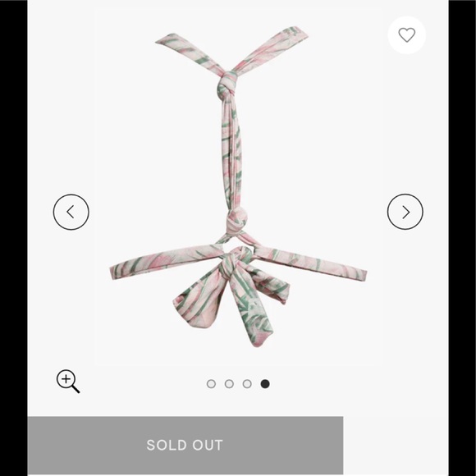Tap the currently active dark dot
This screenshot has height=476, width=476.
[x=265, y=384]
